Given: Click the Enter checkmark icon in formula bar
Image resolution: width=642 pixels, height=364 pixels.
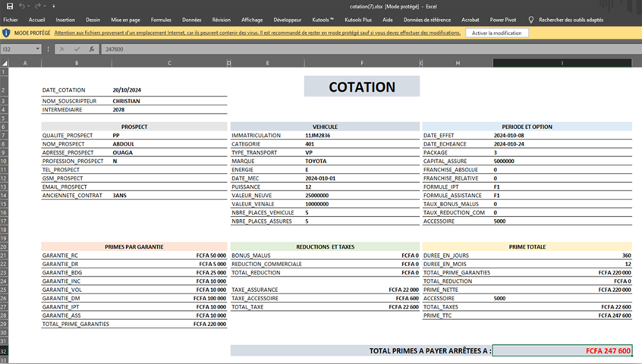Looking at the screenshot, I should 78,49.
